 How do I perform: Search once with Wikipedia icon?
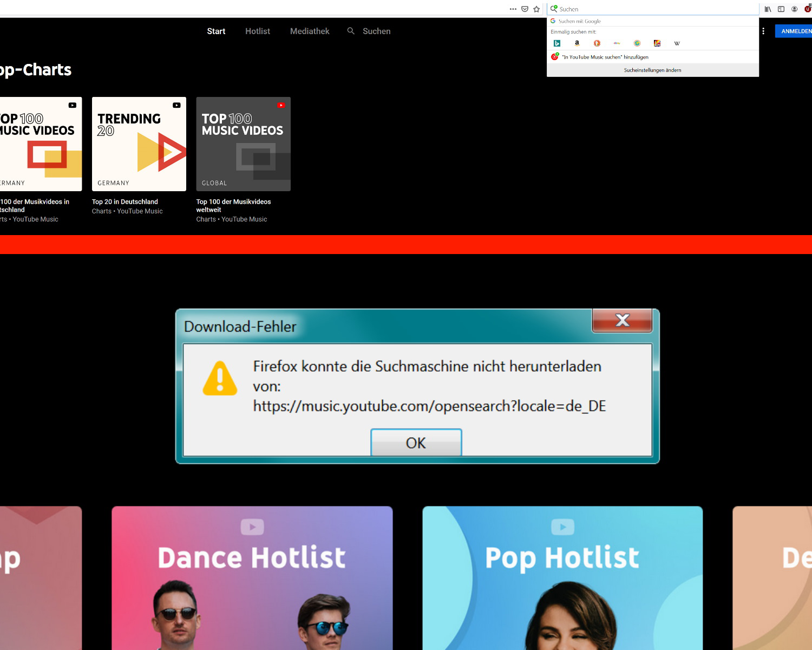pos(677,43)
